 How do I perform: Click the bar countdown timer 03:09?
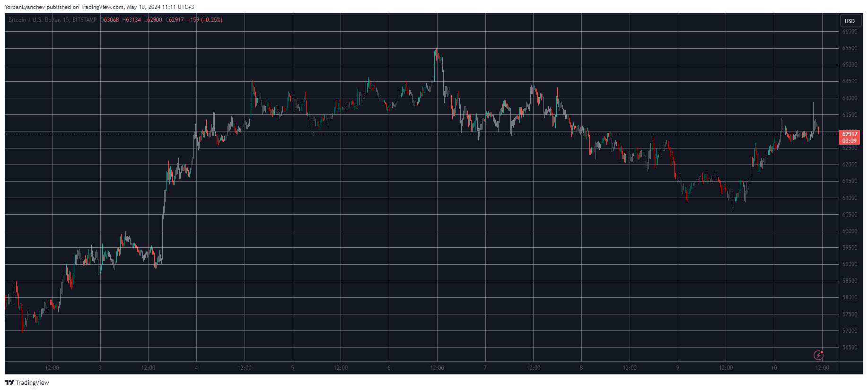[x=850, y=141]
